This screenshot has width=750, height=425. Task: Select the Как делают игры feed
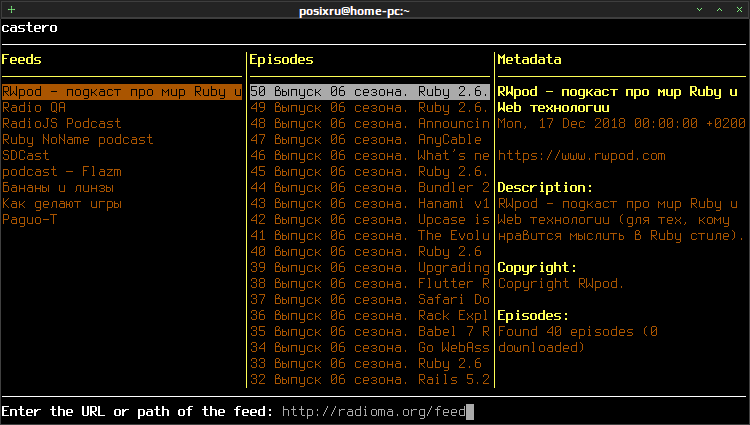point(62,204)
